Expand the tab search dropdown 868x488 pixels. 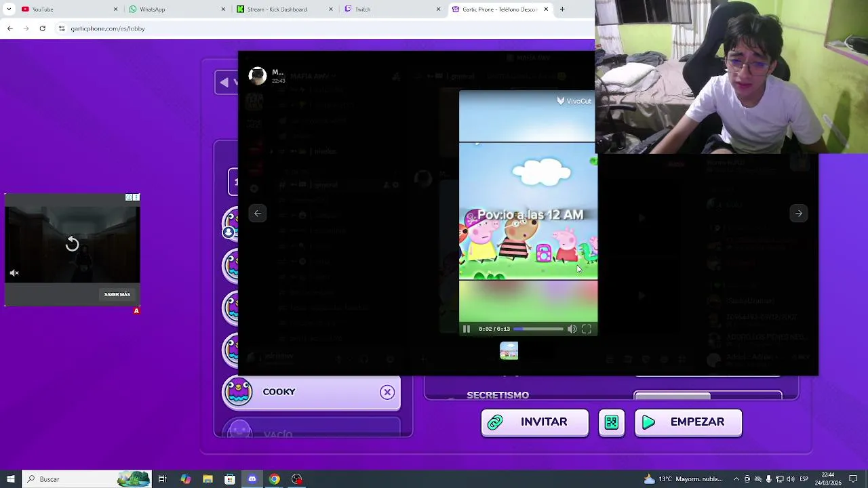pyautogui.click(x=8, y=9)
